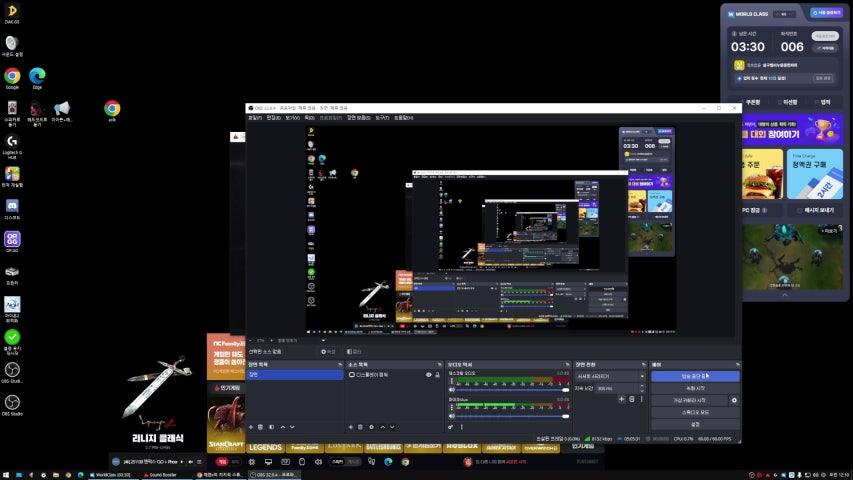Open source properties gear in sources panel
This screenshot has height=480, width=853.
pyautogui.click(x=372, y=427)
